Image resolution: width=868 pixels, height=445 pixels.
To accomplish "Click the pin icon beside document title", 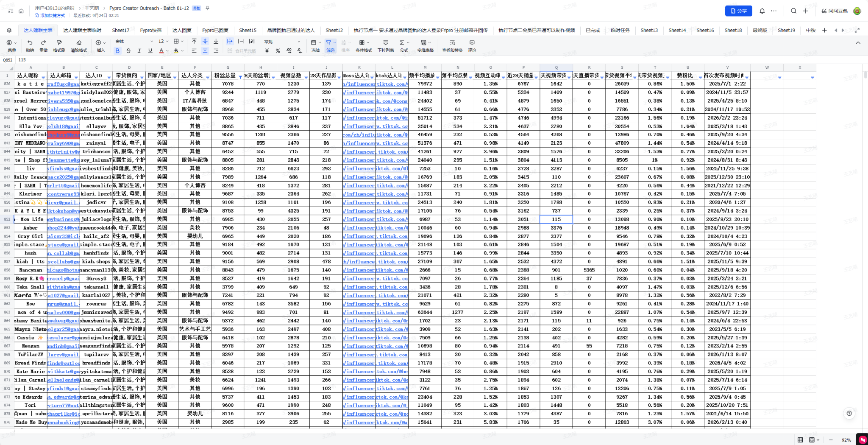I will (207, 8).
